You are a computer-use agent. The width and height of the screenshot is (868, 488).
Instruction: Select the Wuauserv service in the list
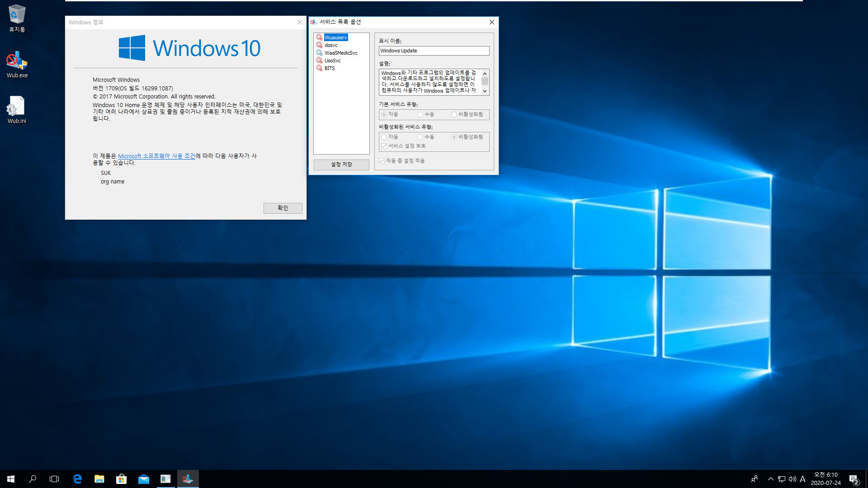tap(336, 38)
